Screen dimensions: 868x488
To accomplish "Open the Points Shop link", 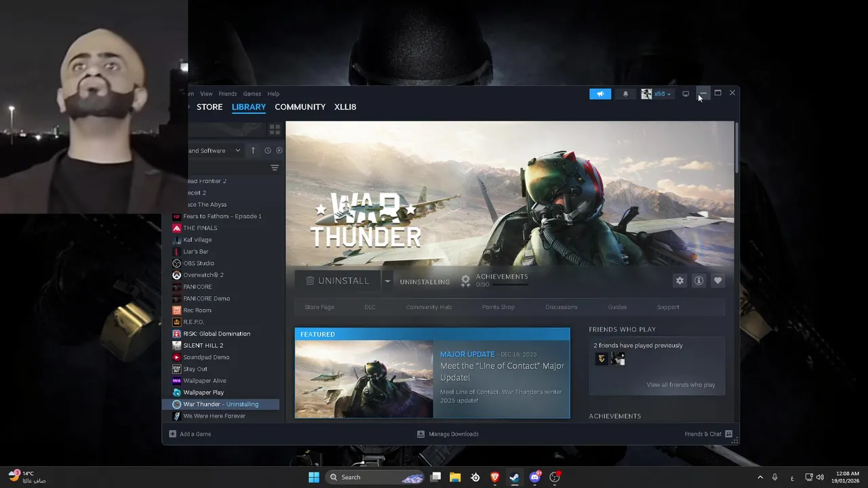I will click(498, 307).
